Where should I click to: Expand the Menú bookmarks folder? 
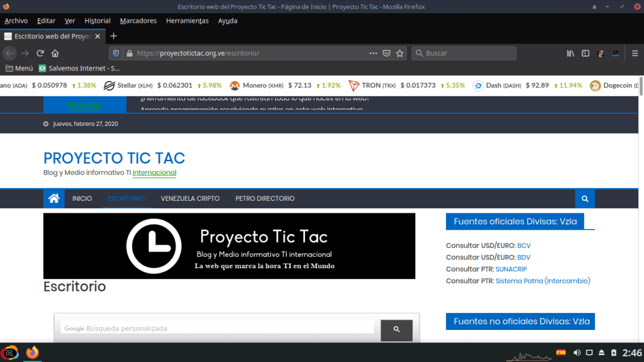pyautogui.click(x=19, y=68)
